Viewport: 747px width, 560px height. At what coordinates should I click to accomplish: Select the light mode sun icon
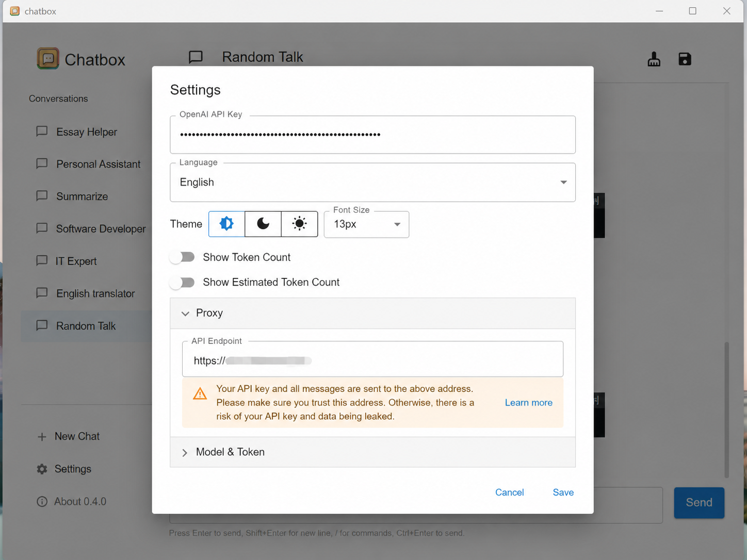coord(299,224)
